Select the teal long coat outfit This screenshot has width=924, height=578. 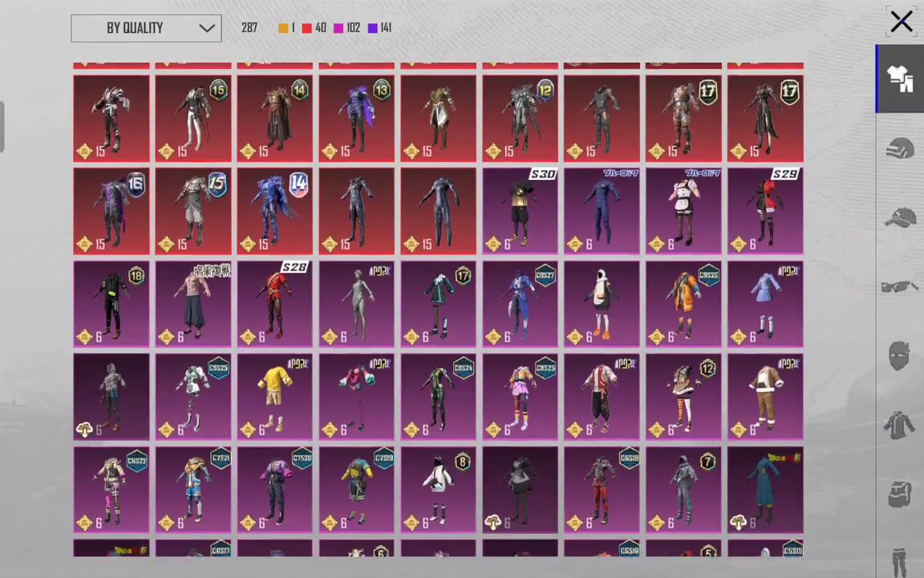(765, 490)
